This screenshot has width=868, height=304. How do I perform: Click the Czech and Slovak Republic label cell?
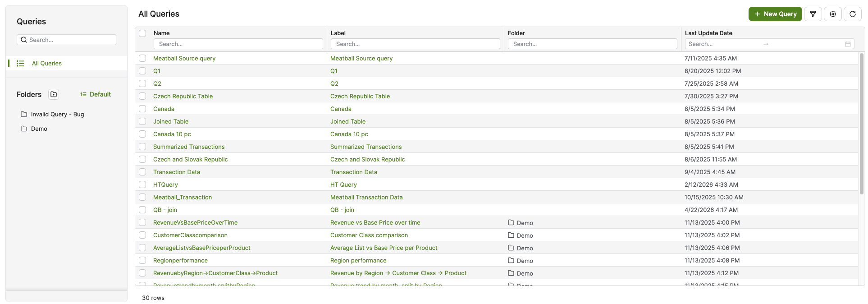[x=368, y=159]
